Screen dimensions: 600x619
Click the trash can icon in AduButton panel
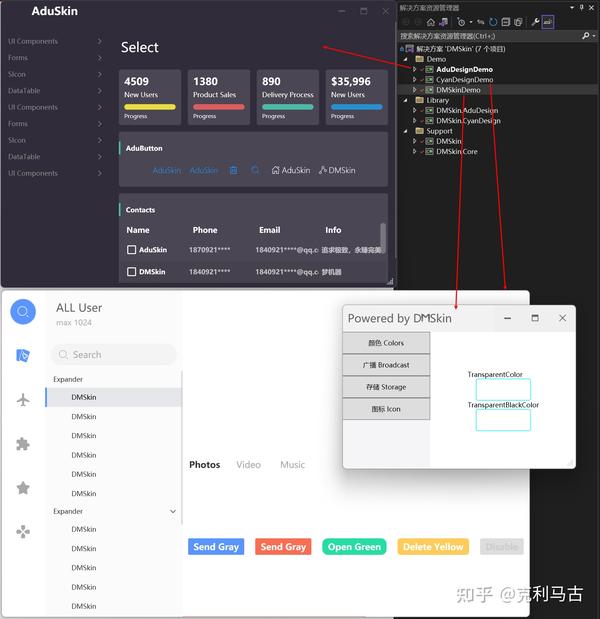(234, 170)
